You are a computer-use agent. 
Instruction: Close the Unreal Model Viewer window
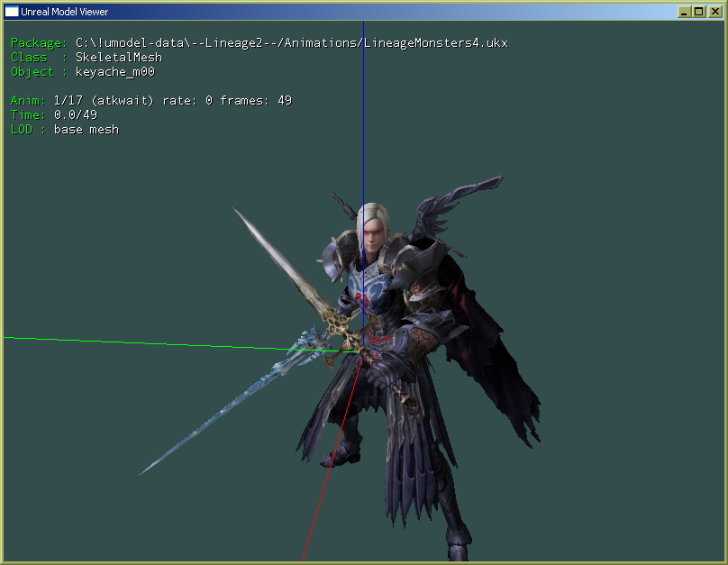(714, 12)
